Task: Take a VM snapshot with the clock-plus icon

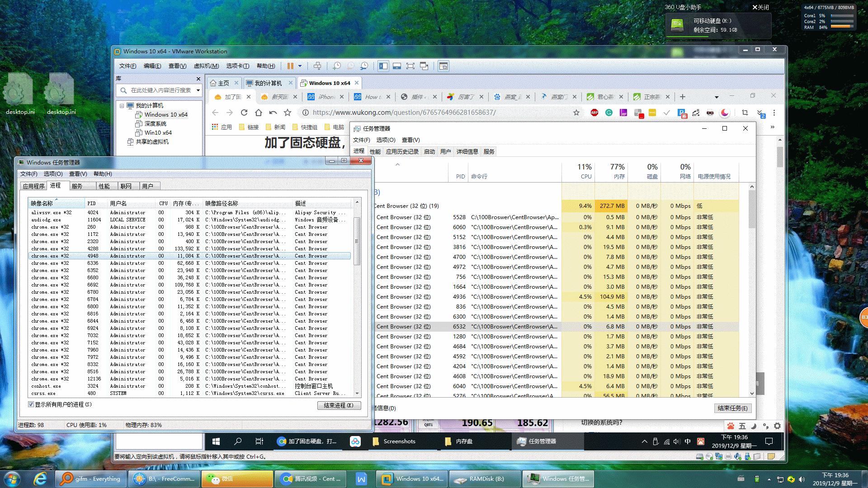Action: pyautogui.click(x=337, y=66)
